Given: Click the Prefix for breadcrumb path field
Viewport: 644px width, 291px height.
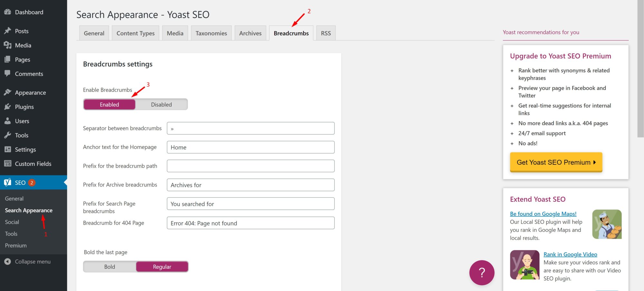Looking at the screenshot, I should 251,166.
